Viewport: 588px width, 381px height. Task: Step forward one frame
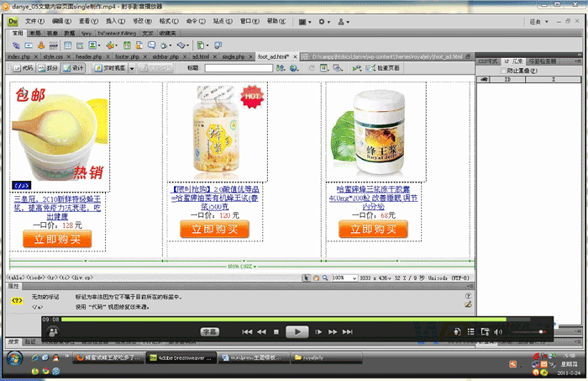pyautogui.click(x=318, y=332)
